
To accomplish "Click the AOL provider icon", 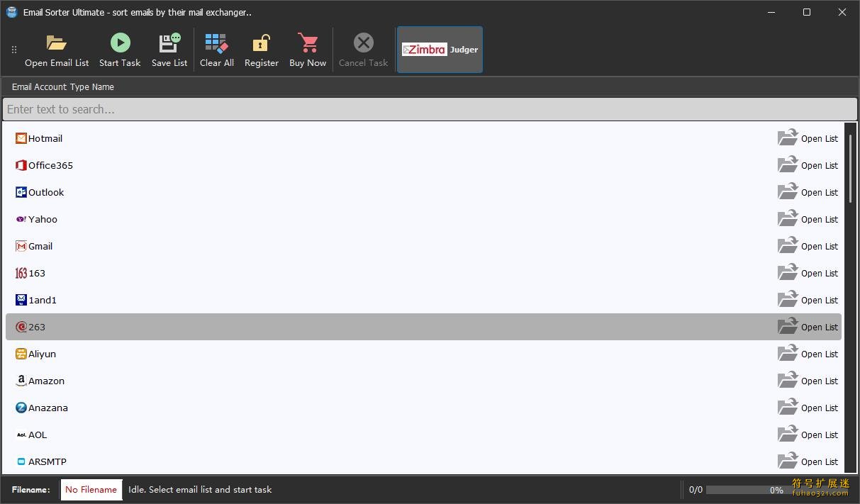I will tap(21, 435).
